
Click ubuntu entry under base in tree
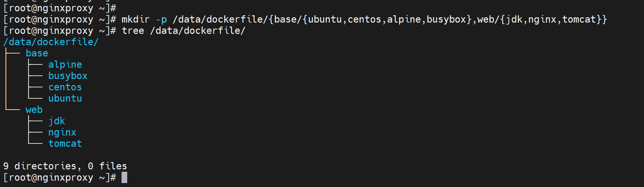pyautogui.click(x=65, y=98)
